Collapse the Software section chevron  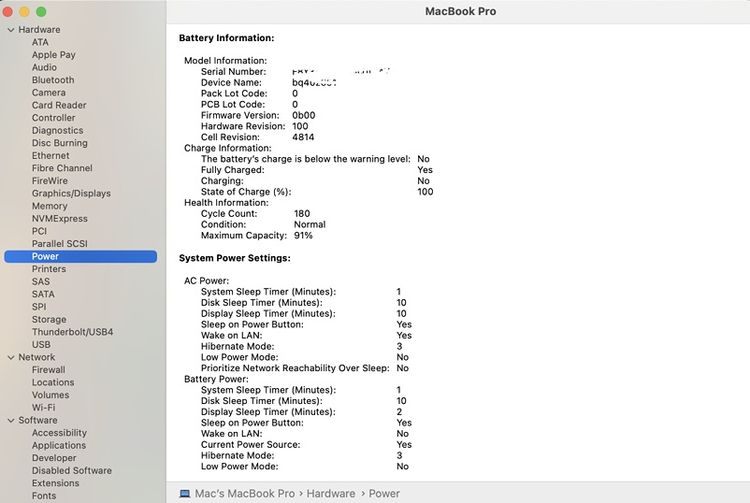tap(11, 420)
